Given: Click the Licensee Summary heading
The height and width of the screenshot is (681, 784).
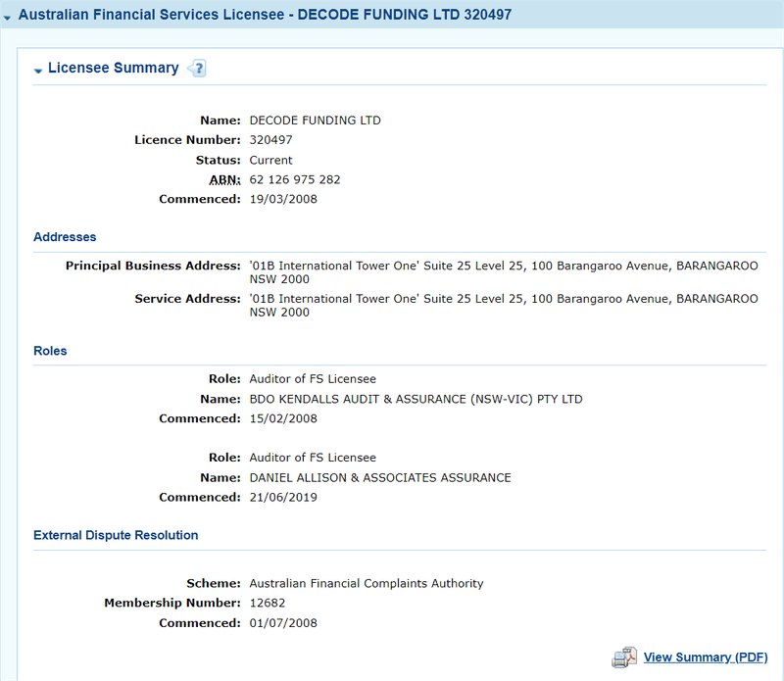Looking at the screenshot, I should 113,68.
